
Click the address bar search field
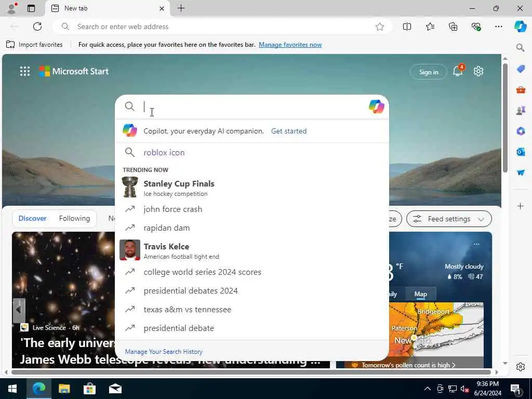[x=222, y=26]
